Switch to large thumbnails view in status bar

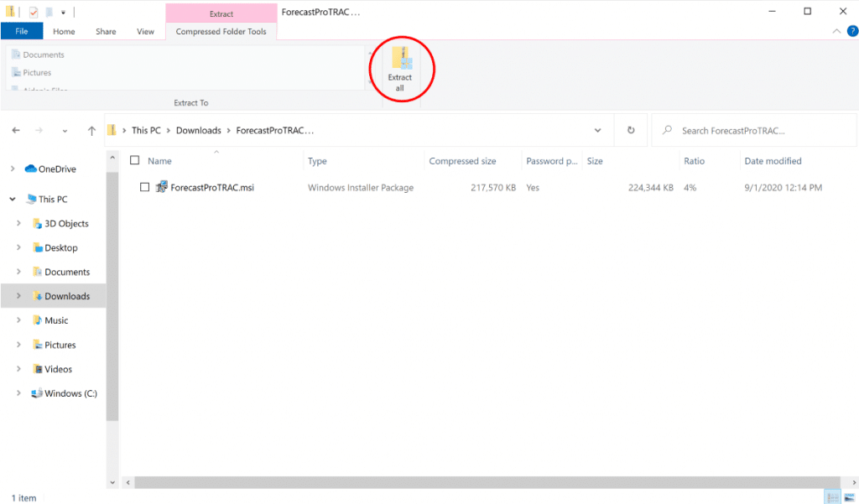tap(850, 497)
